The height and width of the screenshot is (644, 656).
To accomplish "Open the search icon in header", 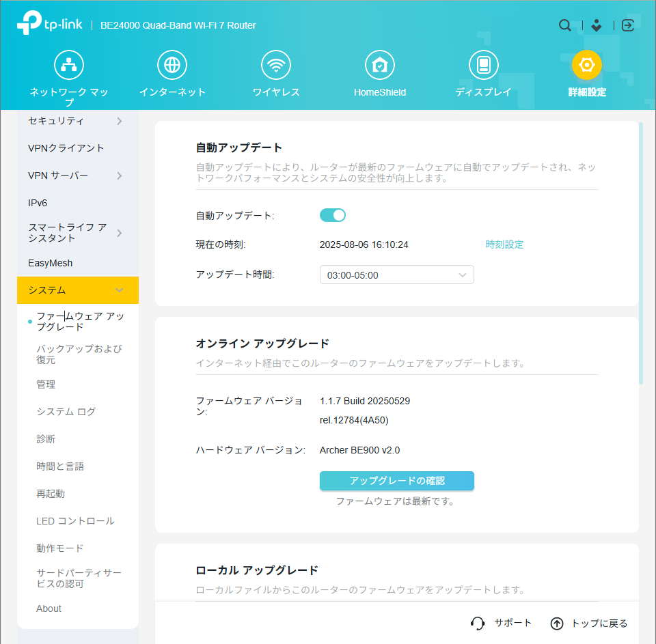I will 565,25.
